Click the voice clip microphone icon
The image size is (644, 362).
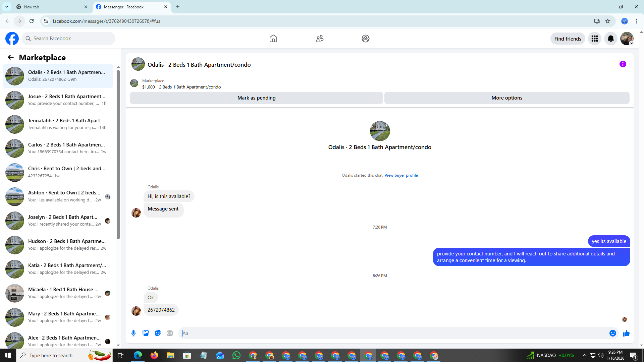pos(133,333)
